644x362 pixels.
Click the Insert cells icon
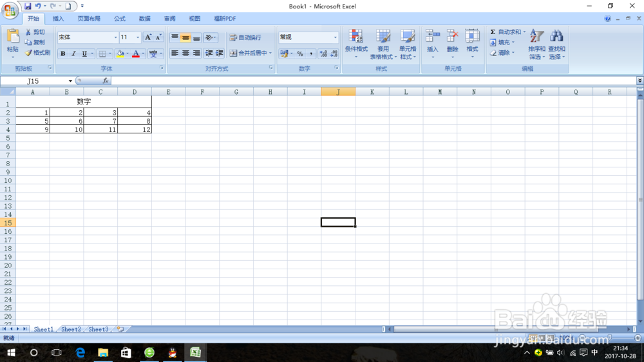pos(433,36)
